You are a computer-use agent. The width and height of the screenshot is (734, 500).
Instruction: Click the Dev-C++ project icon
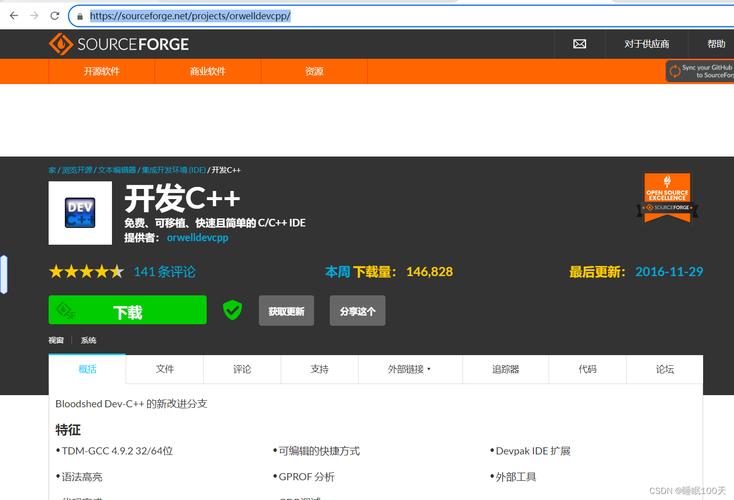click(80, 213)
